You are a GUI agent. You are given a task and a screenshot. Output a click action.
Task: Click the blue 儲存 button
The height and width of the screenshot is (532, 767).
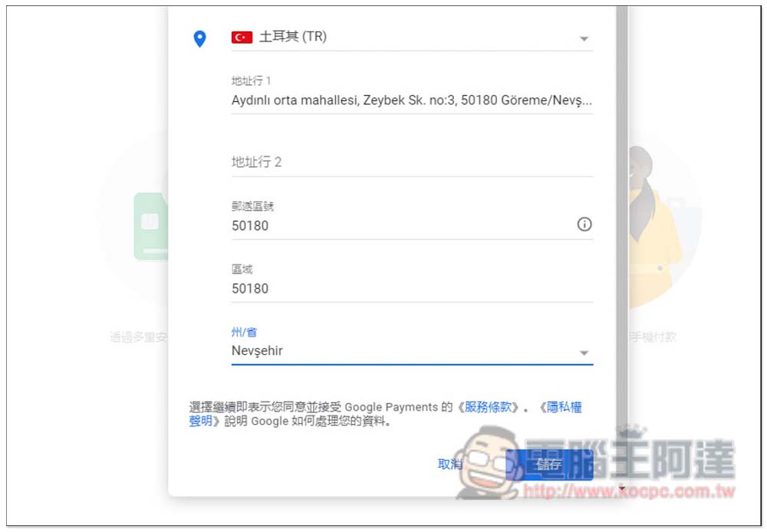tap(549, 464)
